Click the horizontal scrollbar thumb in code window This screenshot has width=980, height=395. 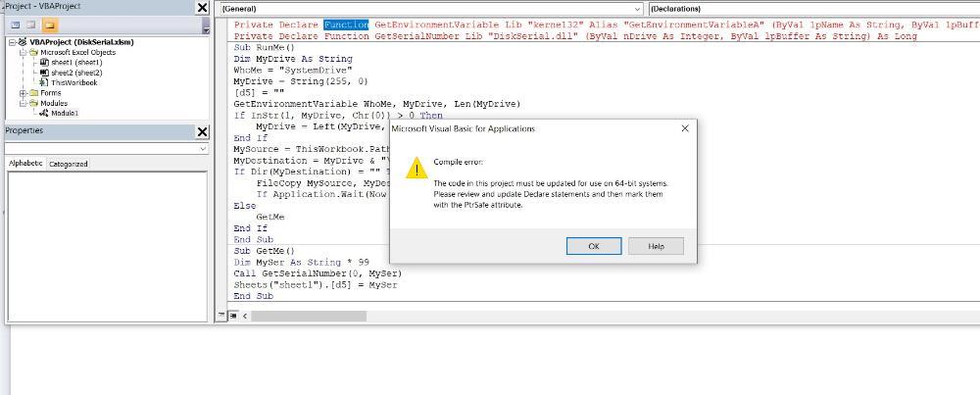[308, 317]
